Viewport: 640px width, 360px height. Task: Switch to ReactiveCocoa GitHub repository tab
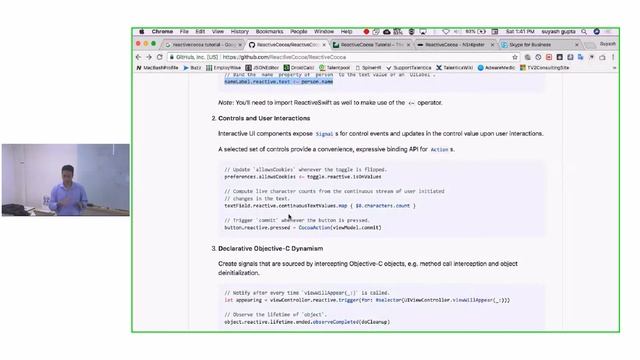tap(286, 44)
